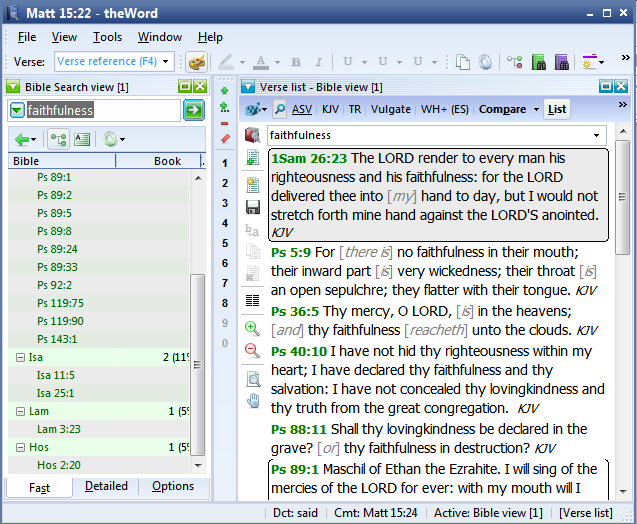Screen dimensions: 637x524
Task: Expand the main toolbar overflow chevron
Action: (x=626, y=58)
